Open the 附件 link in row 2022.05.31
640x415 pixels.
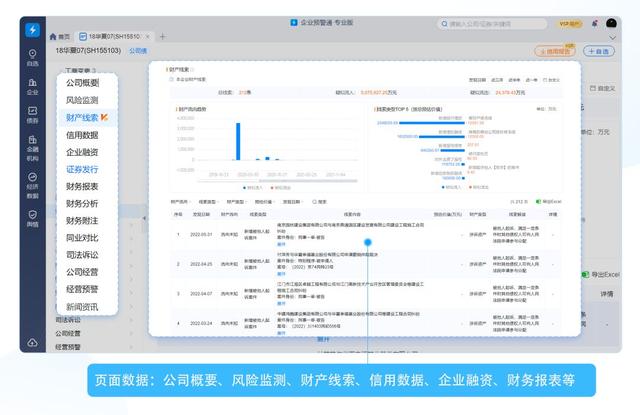point(281,244)
